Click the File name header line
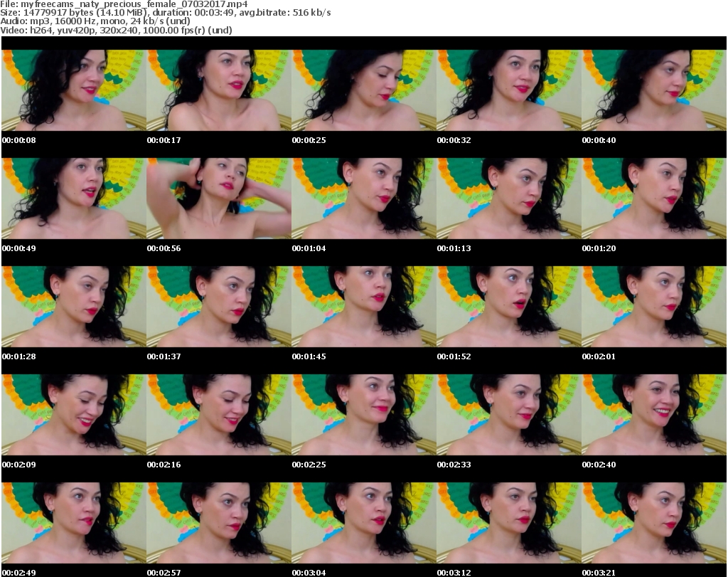This screenshot has height=577, width=728. [124, 4]
